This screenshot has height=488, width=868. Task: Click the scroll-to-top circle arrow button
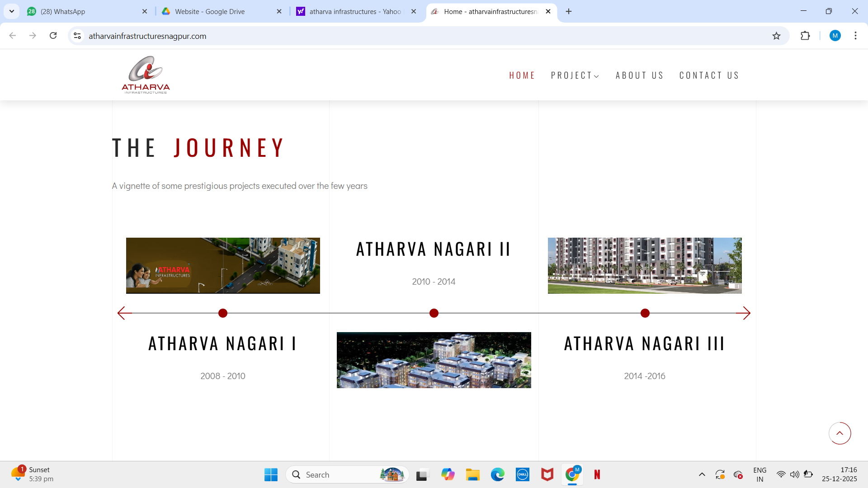(840, 433)
